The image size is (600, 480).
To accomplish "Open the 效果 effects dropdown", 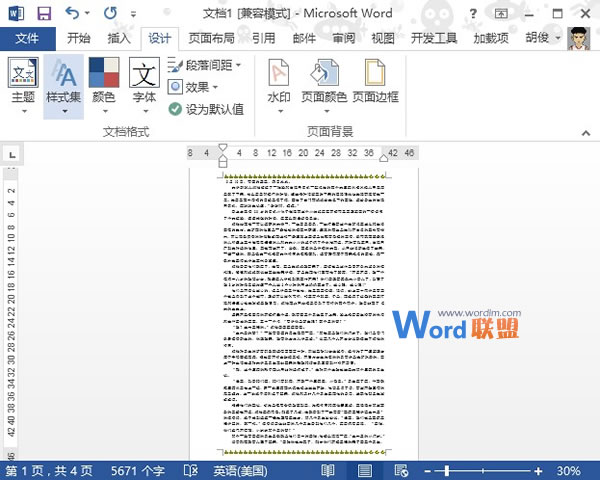I will tap(193, 87).
